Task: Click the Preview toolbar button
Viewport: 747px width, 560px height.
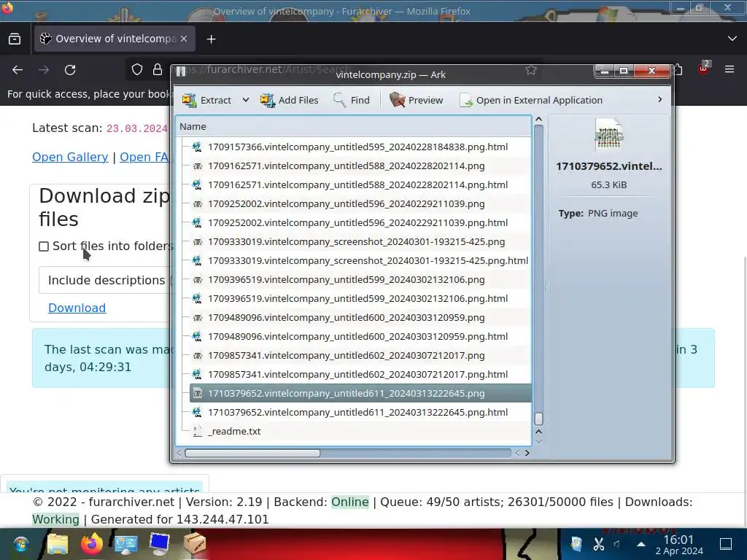Action: point(417,100)
